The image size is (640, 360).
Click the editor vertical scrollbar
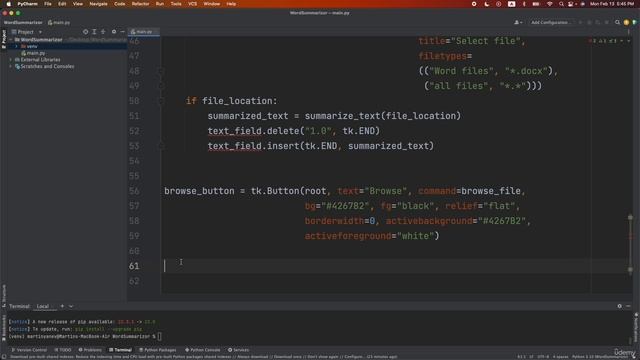coord(630,243)
